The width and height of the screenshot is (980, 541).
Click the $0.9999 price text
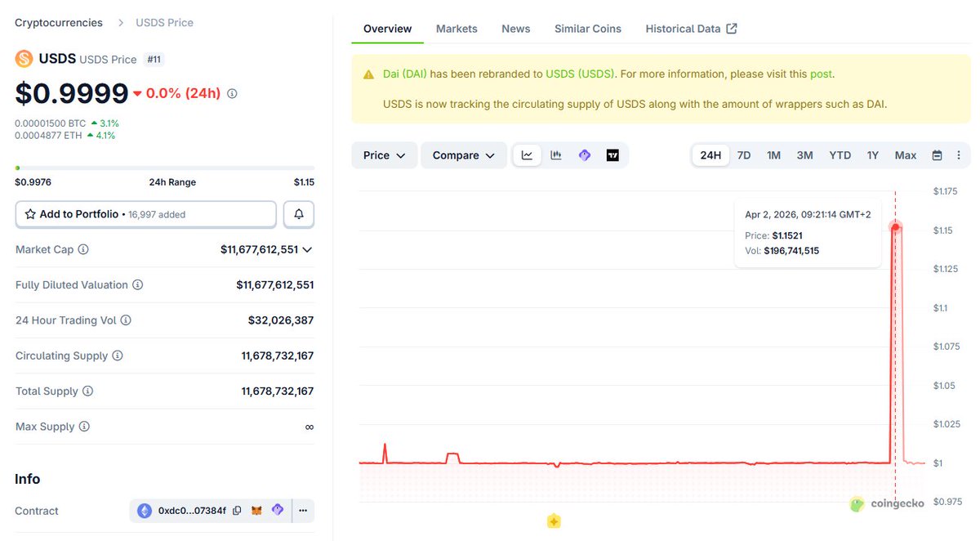72,94
